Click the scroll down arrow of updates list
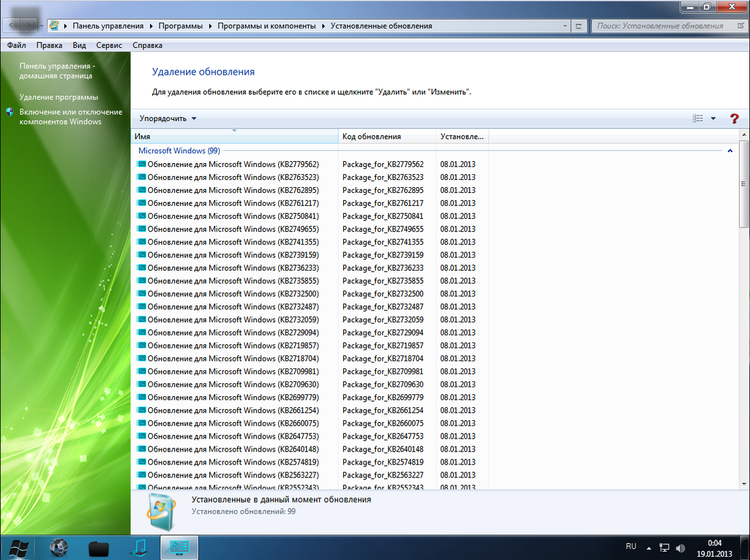The width and height of the screenshot is (750, 560). [x=744, y=484]
